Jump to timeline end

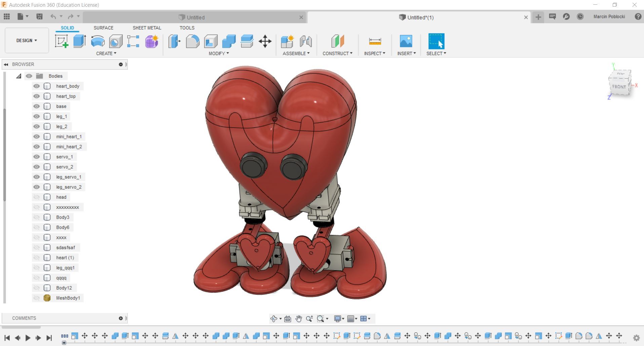coord(49,338)
